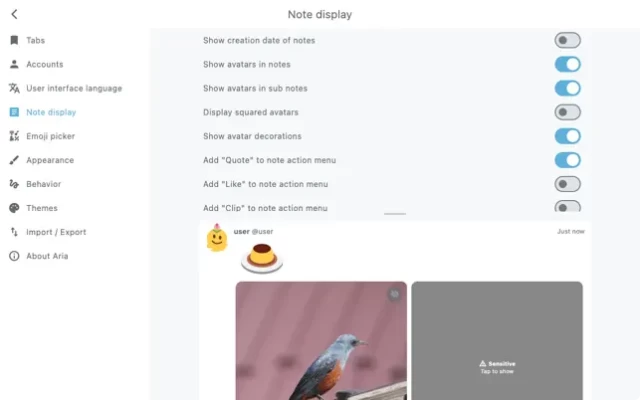
Task: Disable Show avatar decorations switch
Action: coord(567,136)
